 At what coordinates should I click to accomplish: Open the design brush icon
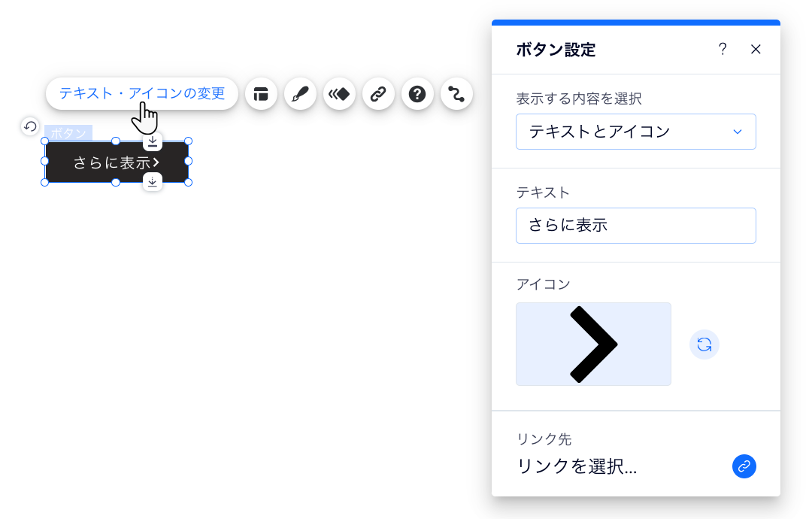point(300,94)
